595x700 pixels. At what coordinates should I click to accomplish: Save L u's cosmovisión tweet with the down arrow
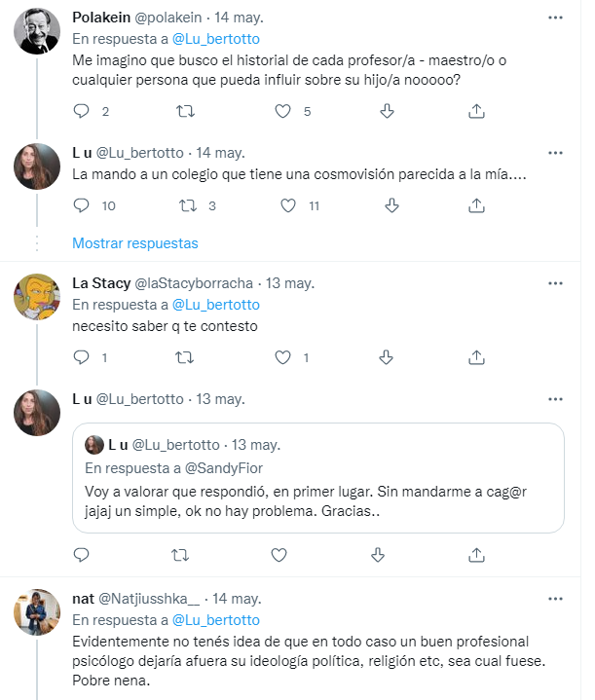391,205
